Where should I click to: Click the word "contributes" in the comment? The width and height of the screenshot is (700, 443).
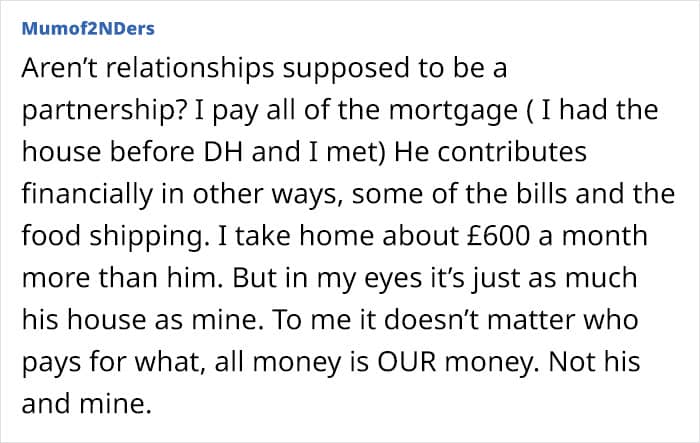click(512, 152)
